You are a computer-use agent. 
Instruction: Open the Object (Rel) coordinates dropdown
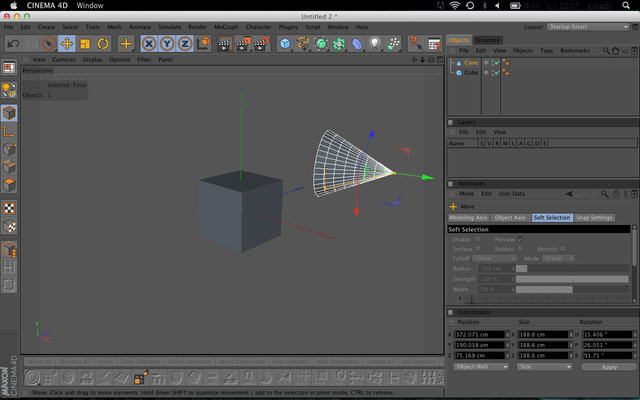[x=481, y=367]
